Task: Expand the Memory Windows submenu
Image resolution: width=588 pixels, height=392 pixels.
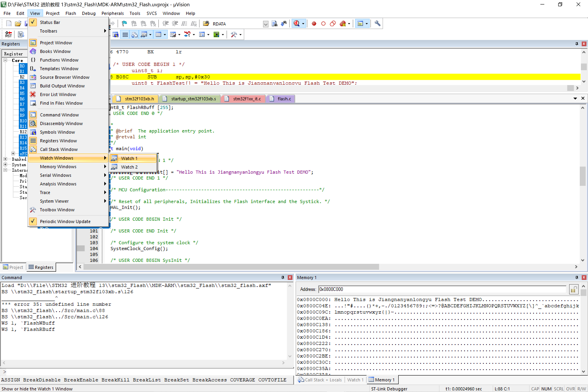Action: [58, 166]
